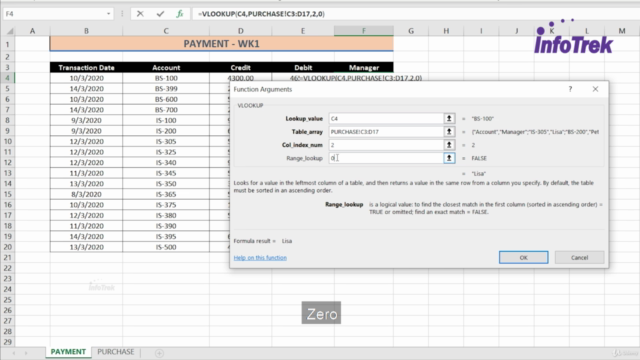Click the Transaction Date header cell
This screenshot has width=640, height=360.
point(86,68)
